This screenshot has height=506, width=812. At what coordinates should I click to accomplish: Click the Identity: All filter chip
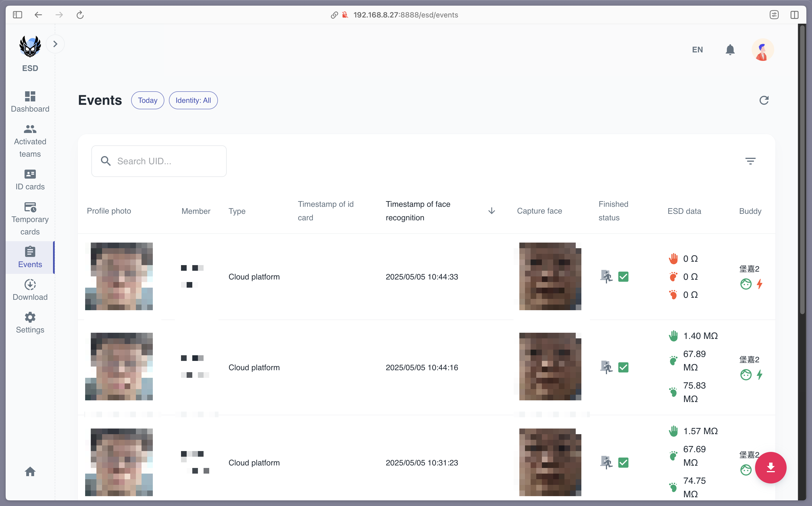pos(193,100)
